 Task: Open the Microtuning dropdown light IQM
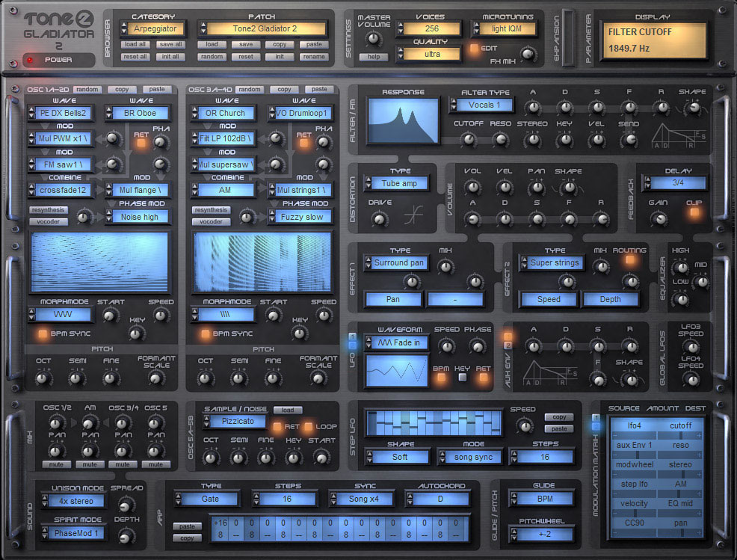(x=504, y=28)
